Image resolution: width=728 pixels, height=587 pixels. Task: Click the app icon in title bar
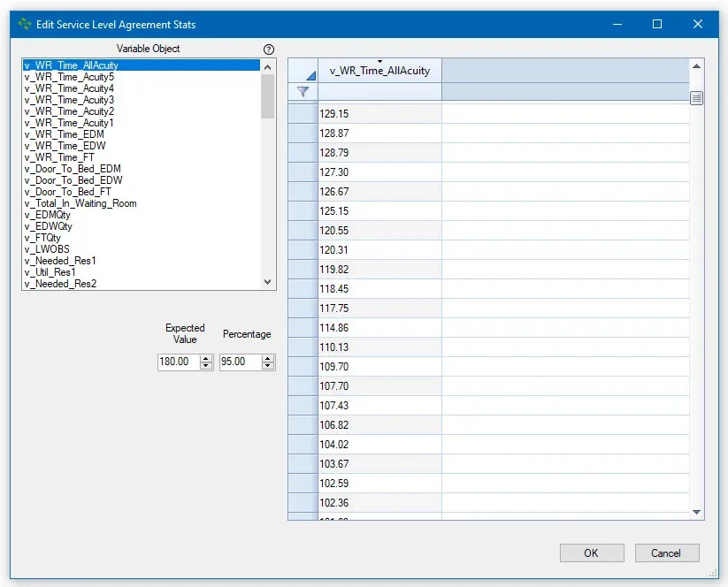25,24
